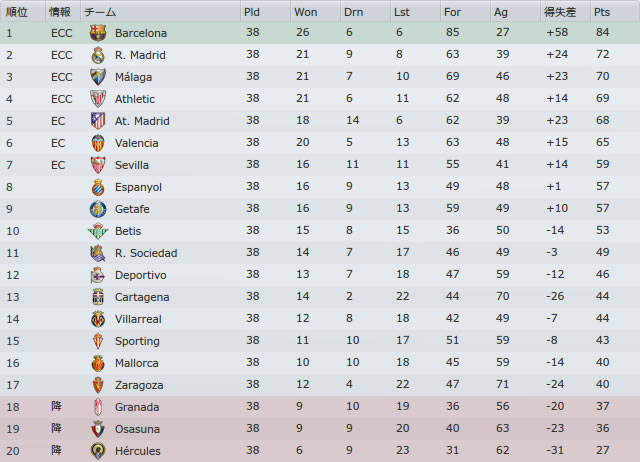Click the Villarreal yellow crest icon

[x=98, y=320]
